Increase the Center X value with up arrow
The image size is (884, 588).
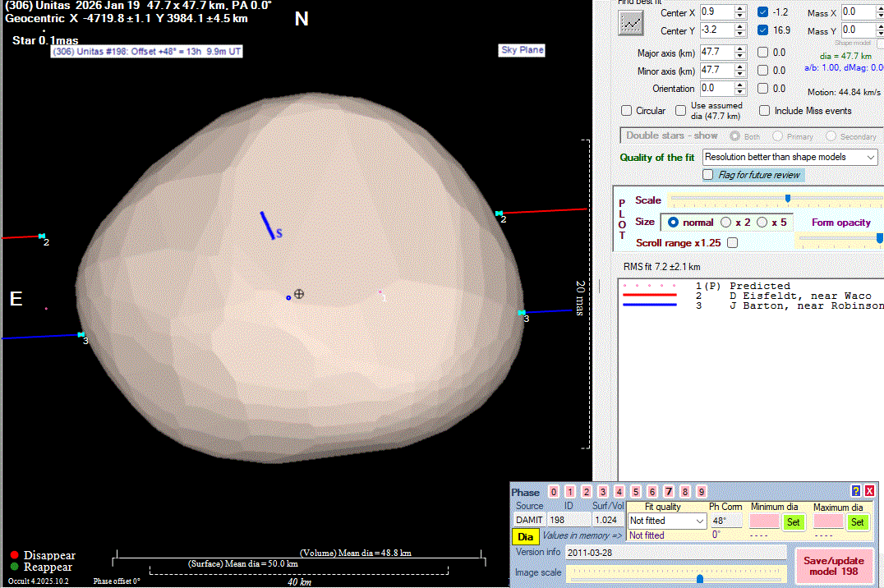point(740,9)
